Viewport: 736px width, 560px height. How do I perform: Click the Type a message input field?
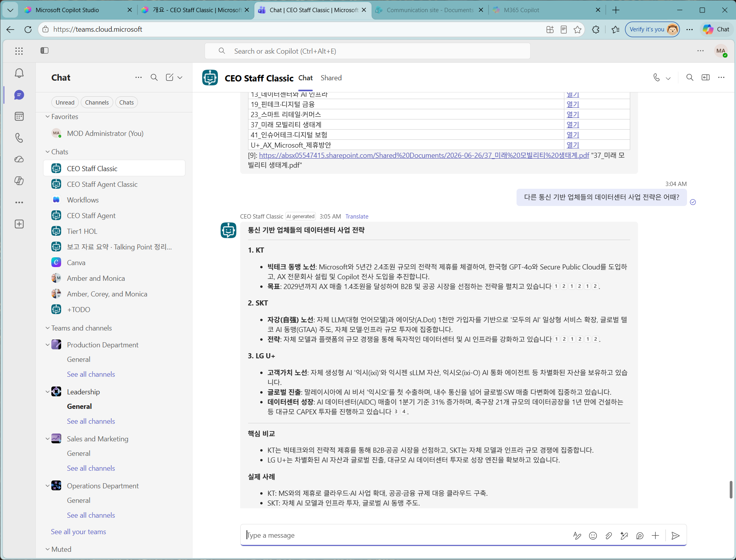[x=406, y=535]
